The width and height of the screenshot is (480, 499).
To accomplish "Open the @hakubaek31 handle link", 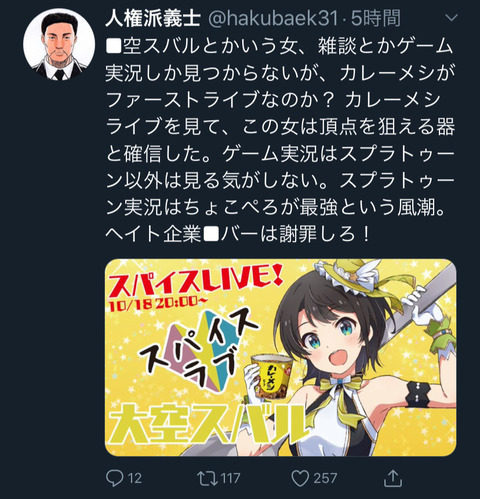I will coord(273,18).
